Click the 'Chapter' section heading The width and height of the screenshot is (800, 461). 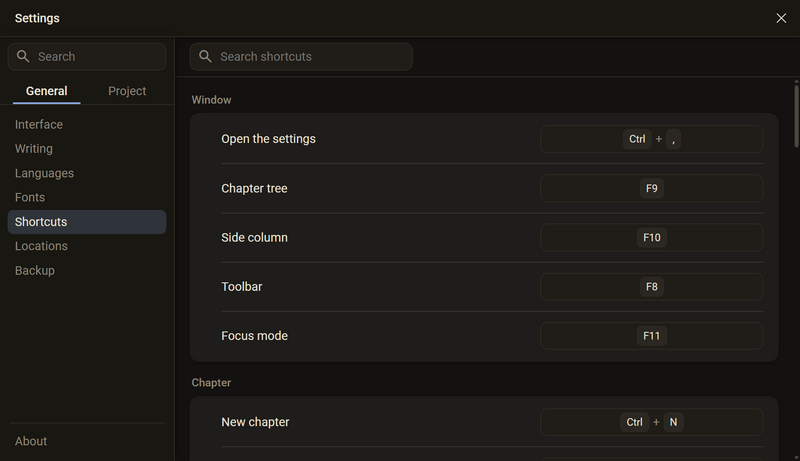pos(211,383)
